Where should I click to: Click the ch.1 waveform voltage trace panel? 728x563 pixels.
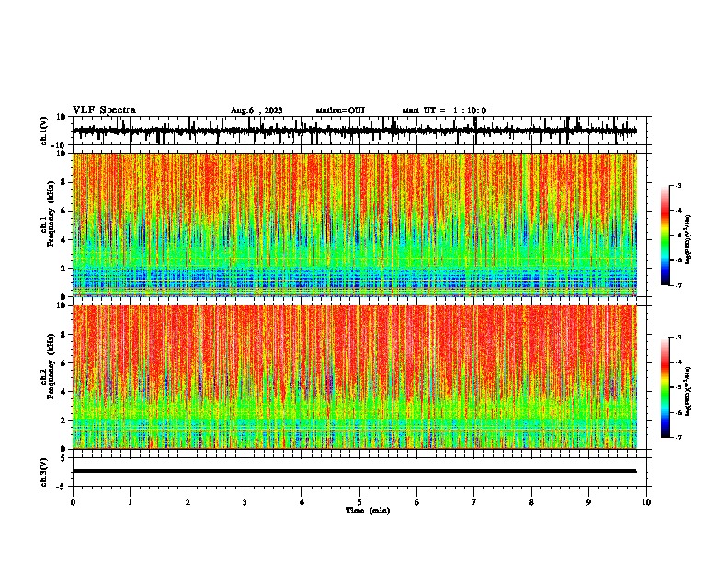[x=359, y=131]
